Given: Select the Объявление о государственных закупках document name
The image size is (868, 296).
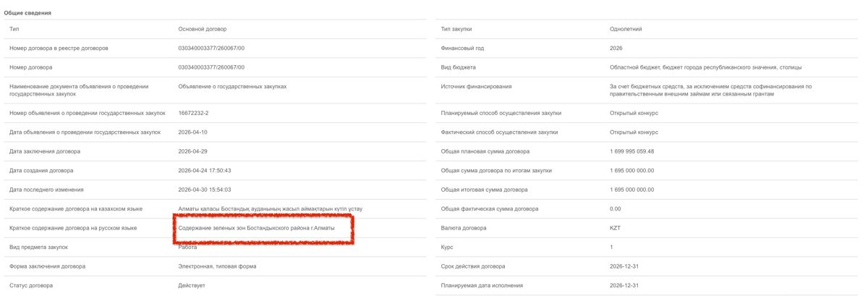Looking at the screenshot, I should tap(232, 86).
